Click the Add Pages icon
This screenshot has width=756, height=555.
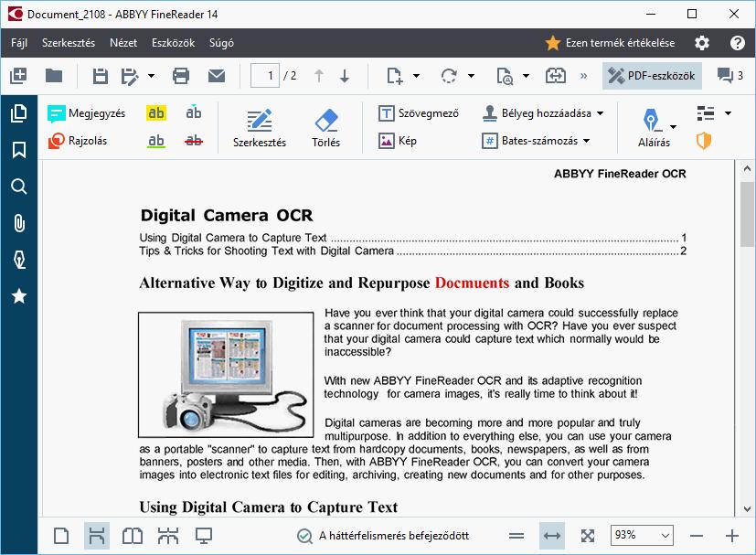click(x=394, y=76)
